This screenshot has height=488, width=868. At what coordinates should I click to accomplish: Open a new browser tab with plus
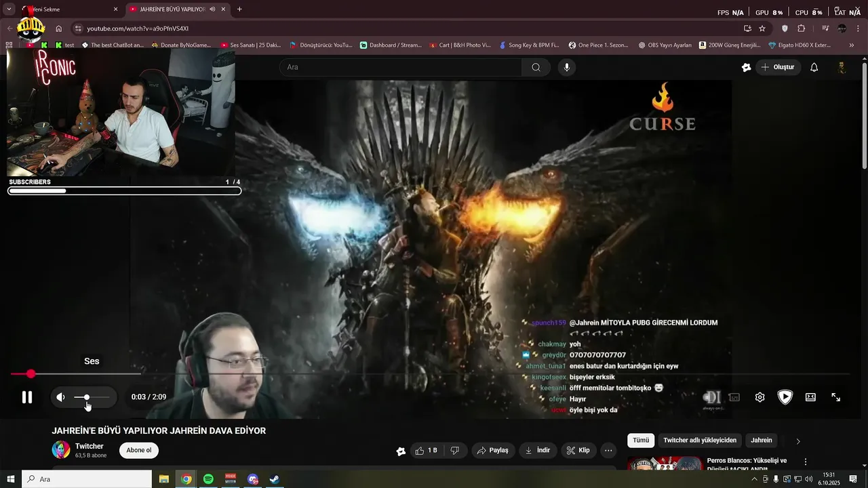[239, 9]
